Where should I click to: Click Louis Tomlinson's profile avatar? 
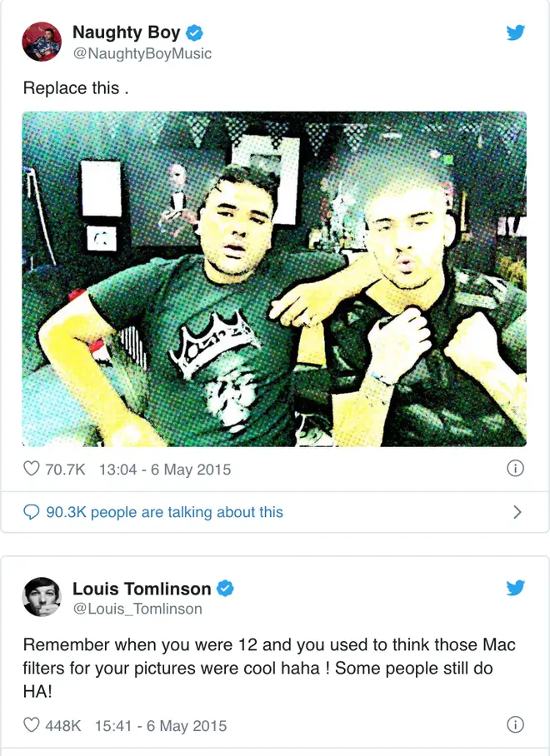coord(42,597)
